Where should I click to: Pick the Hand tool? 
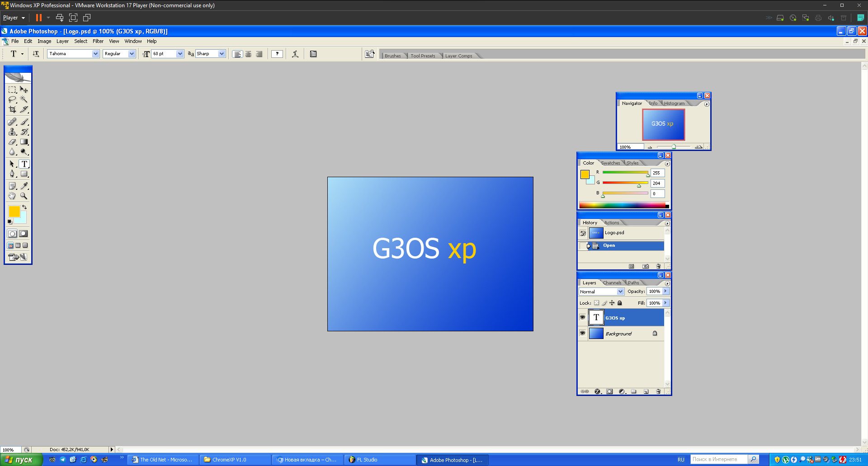pos(12,196)
